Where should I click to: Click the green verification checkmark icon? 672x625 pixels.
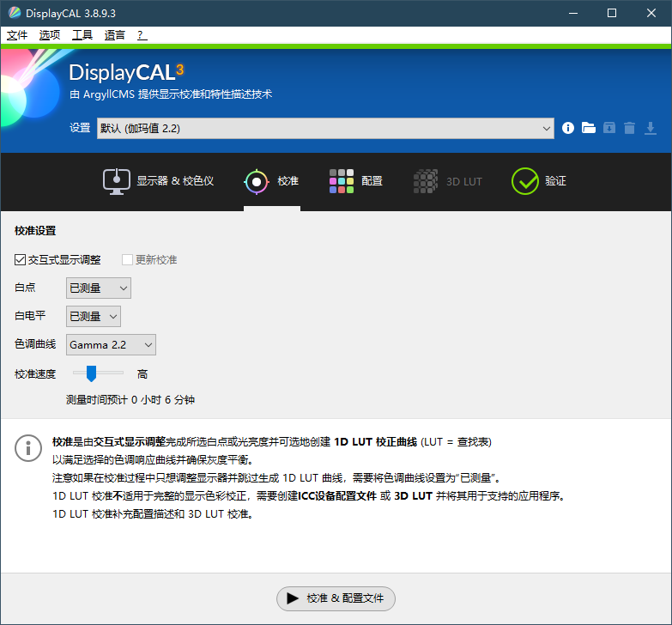(x=525, y=181)
